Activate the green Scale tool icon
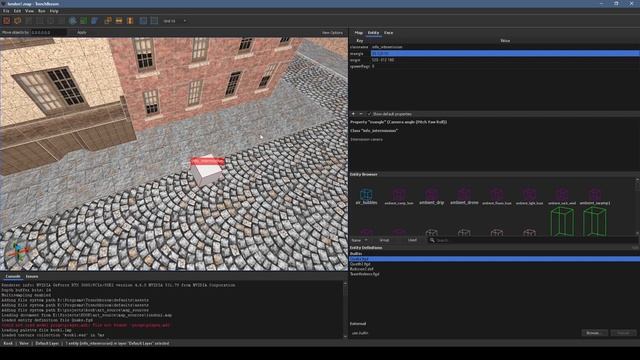This screenshot has height=360, width=640. pyautogui.click(x=84, y=21)
